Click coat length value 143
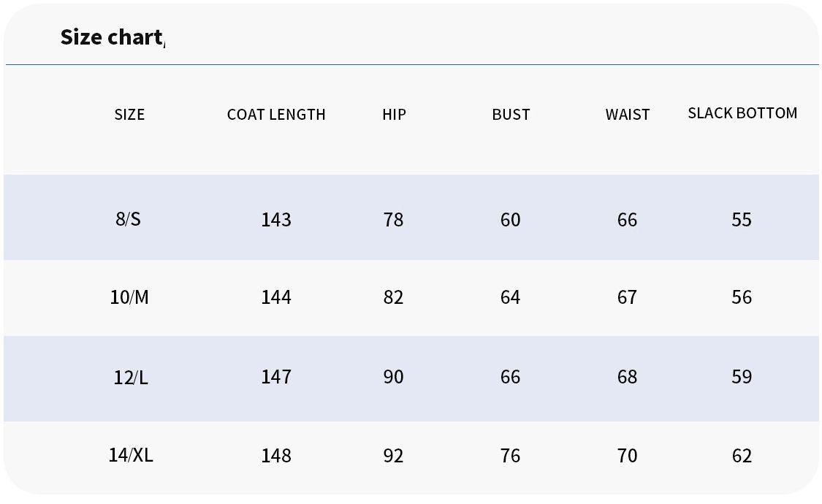The height and width of the screenshot is (504, 822). tap(276, 220)
